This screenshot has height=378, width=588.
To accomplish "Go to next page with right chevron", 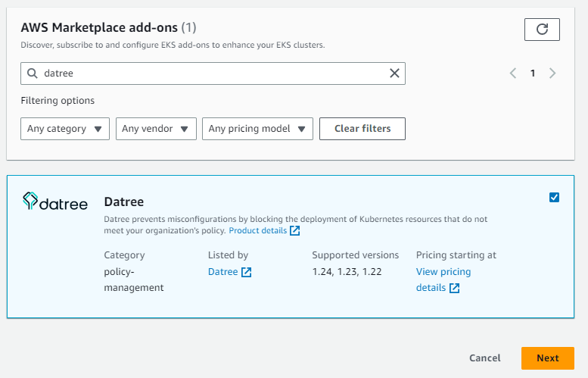I will coord(552,73).
